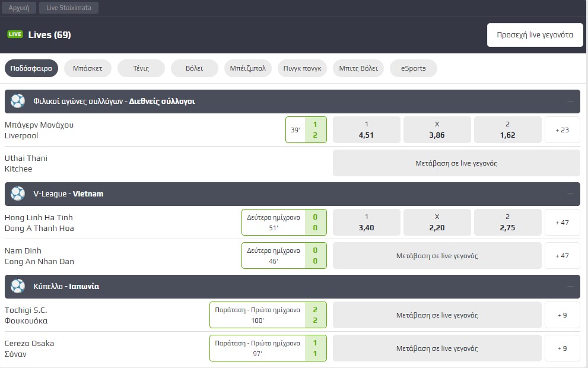Click the V-League - Vietnam league title

(x=68, y=194)
